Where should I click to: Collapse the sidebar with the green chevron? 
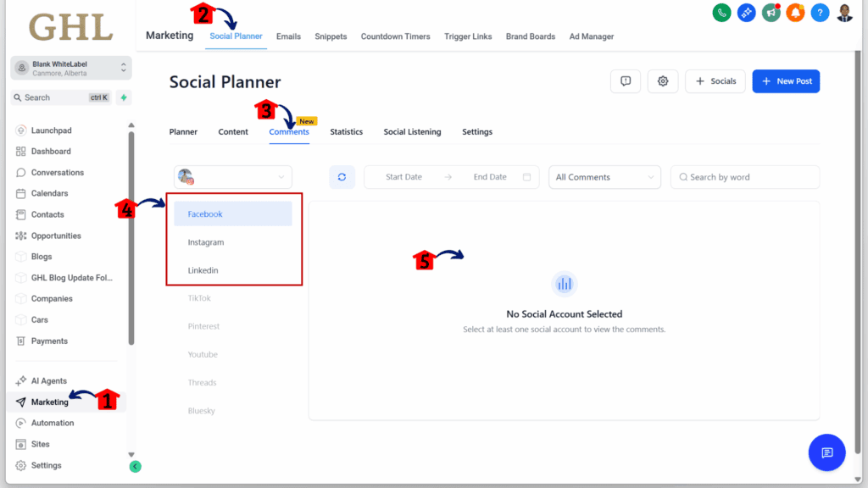135,466
